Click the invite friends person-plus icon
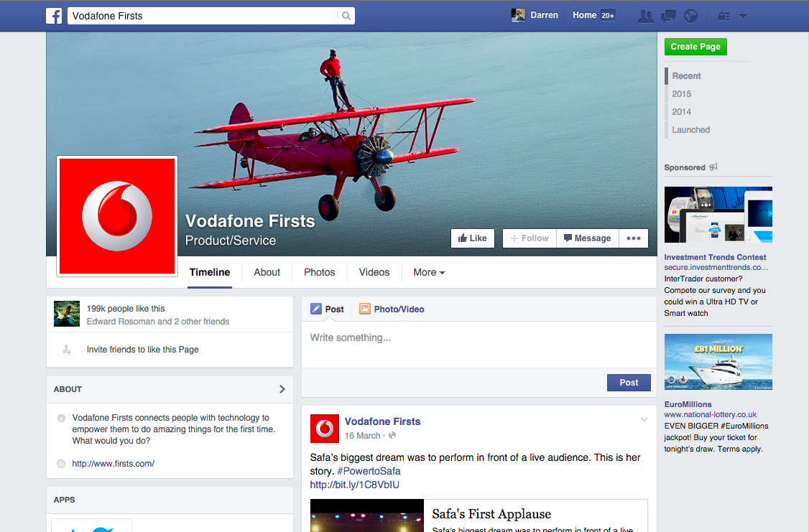The height and width of the screenshot is (532, 809). pos(67,350)
